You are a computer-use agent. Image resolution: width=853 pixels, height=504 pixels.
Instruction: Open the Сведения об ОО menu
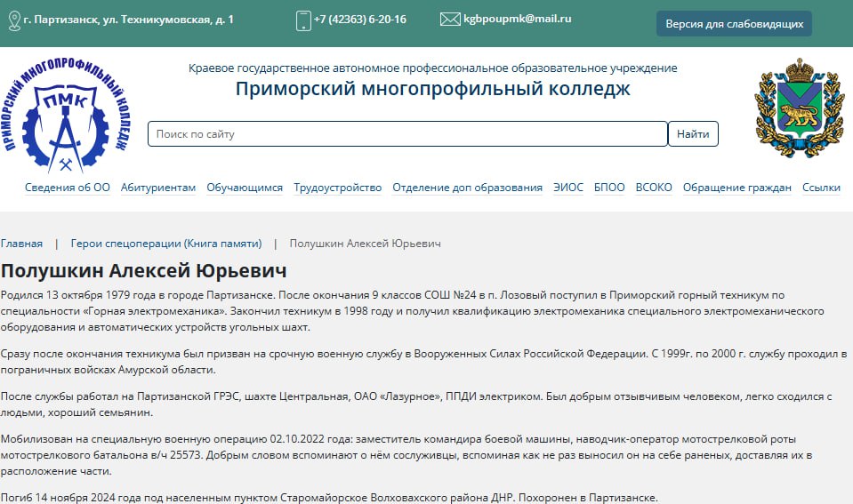coord(68,188)
